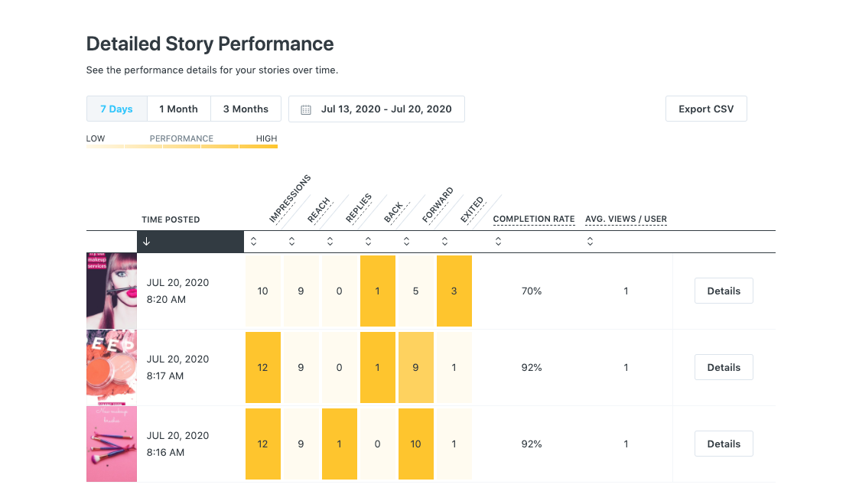This screenshot has height=504, width=846.
Task: Click the Avg. Views / User header
Action: 626,219
